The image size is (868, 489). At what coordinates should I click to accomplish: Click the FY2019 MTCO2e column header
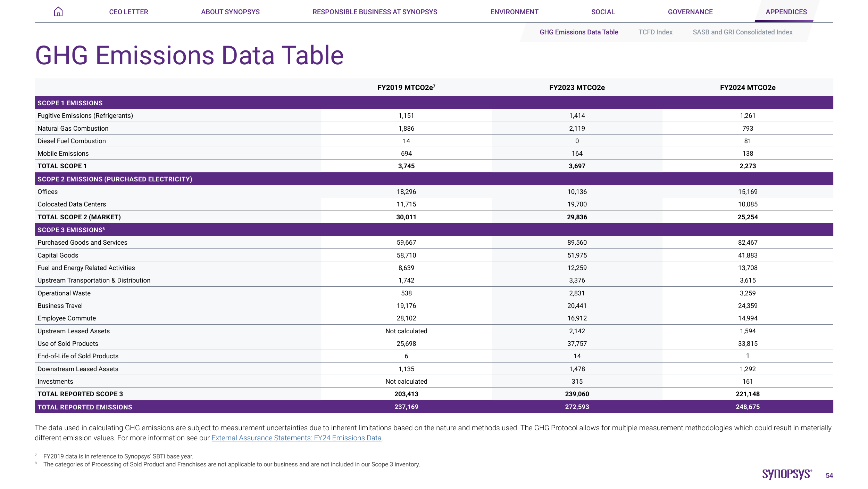406,88
